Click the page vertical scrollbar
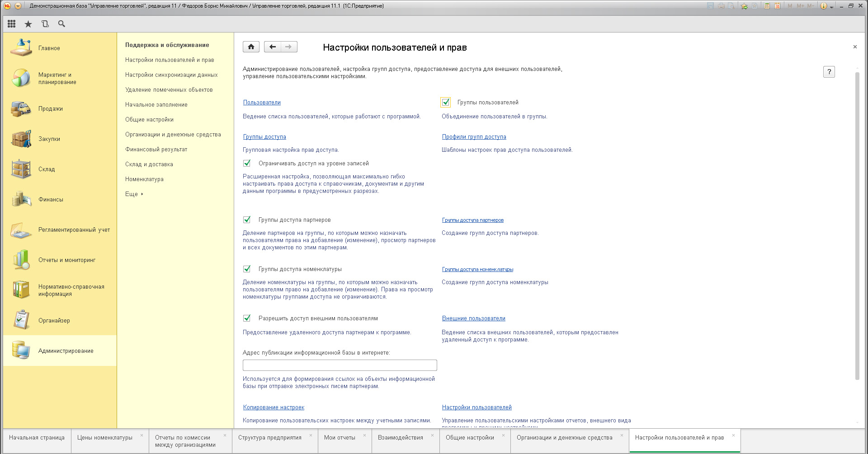Viewport: 868px width, 454px height. click(x=857, y=226)
